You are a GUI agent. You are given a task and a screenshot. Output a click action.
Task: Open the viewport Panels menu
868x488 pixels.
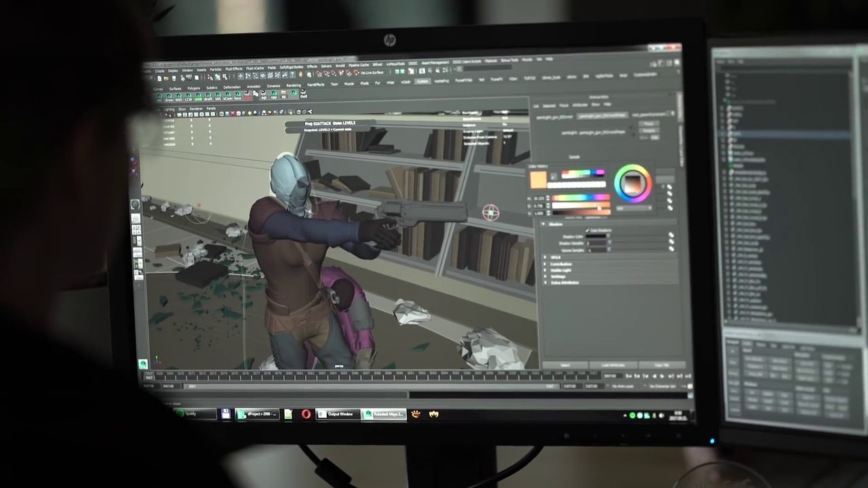coord(211,108)
